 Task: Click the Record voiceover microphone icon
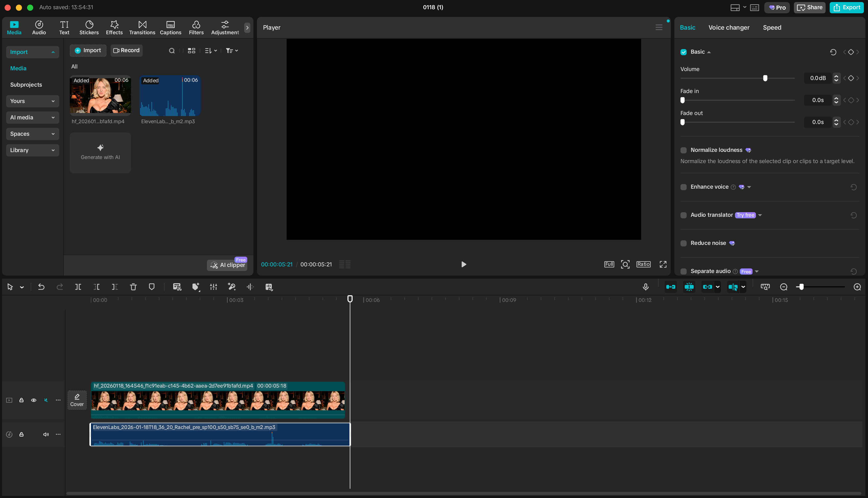coord(646,287)
